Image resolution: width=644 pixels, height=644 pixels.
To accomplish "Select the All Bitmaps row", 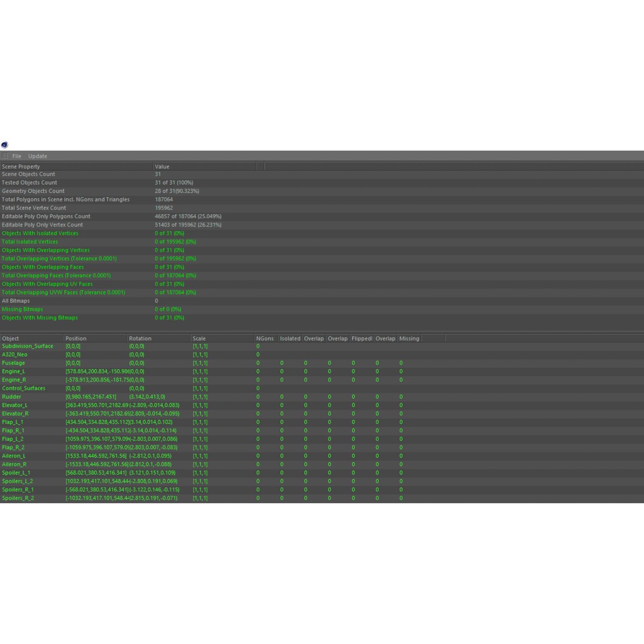I will click(322, 301).
